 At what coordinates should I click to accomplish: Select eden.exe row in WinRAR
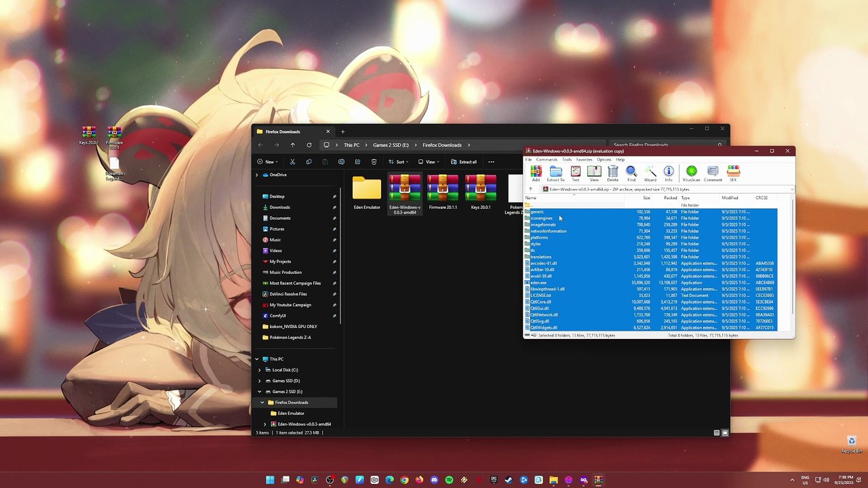pos(650,283)
